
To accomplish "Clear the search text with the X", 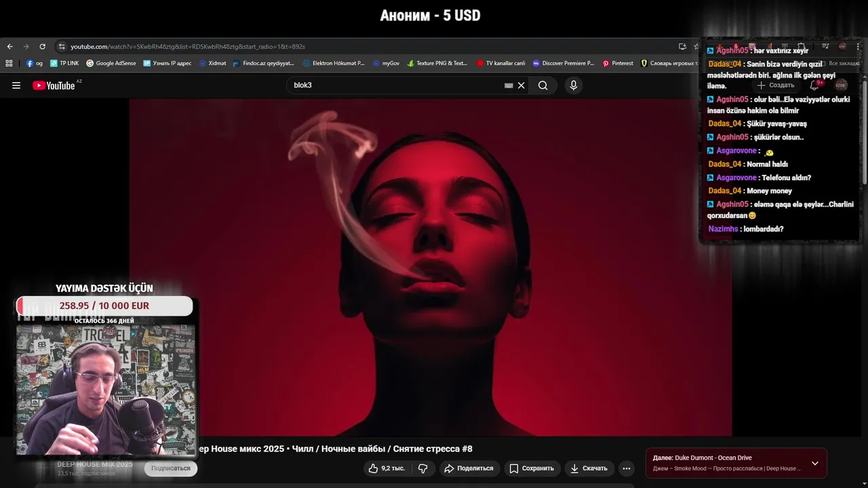I will point(521,85).
